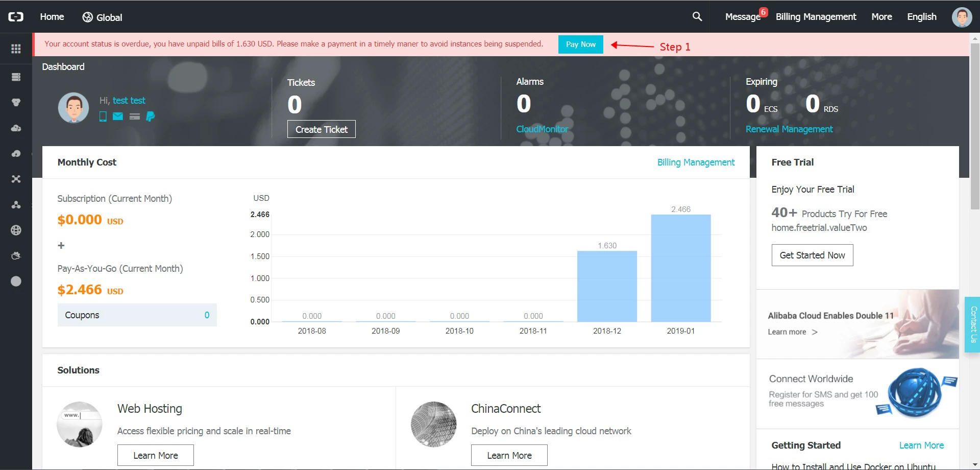Click the round gray circle icon in sidebar

(16, 281)
